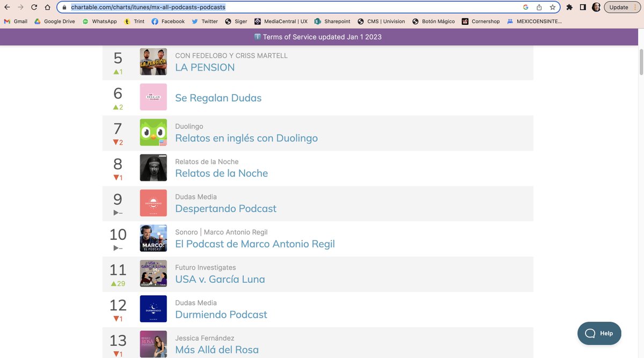Click the Google icon in the address bar
This screenshot has width=644, height=358.
(525, 8)
